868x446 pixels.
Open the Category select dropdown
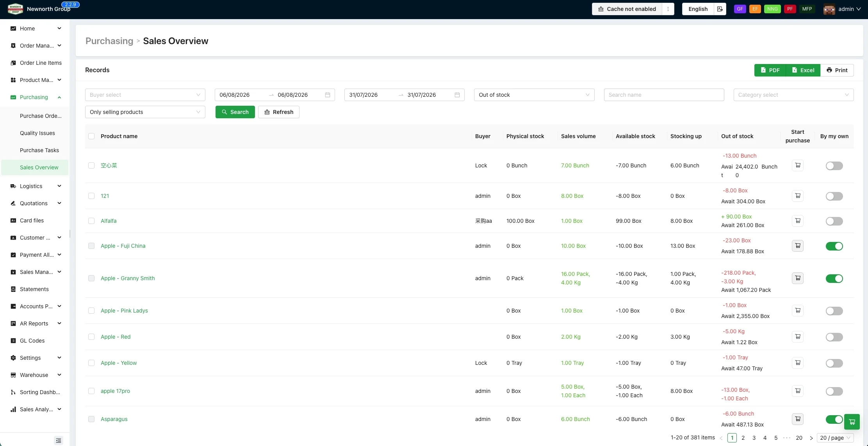tap(793, 95)
